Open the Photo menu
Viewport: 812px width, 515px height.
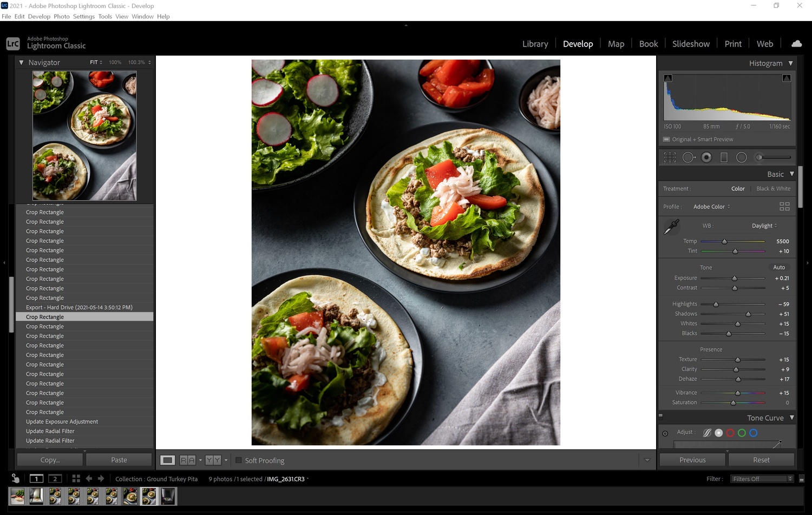[x=62, y=17]
